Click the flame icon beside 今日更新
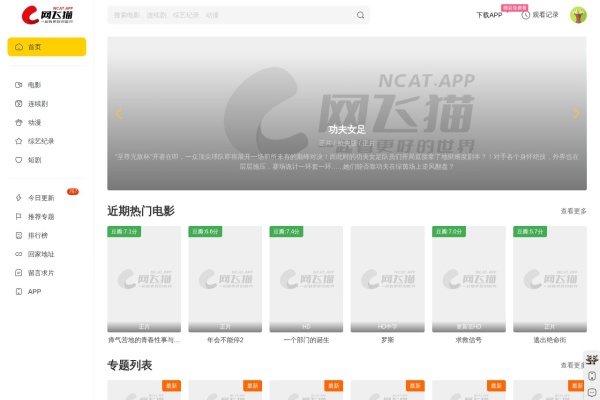This screenshot has height=400, width=600. 18,198
